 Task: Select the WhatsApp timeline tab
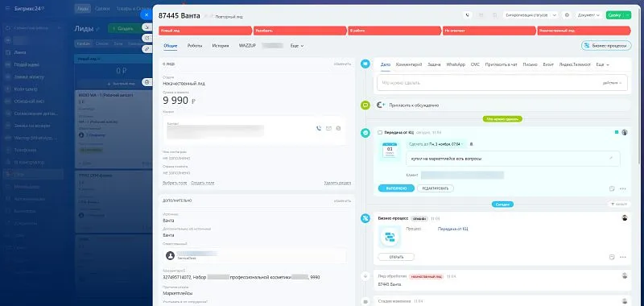(456, 65)
